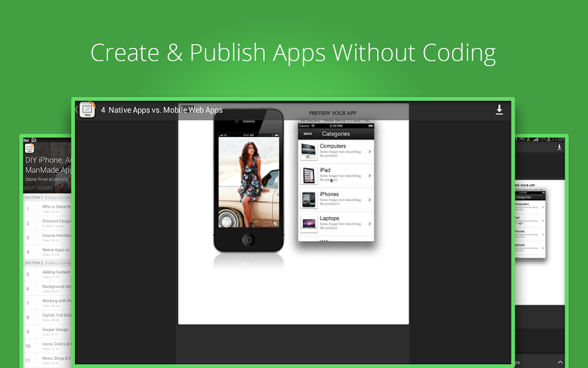This screenshot has width=588, height=368.
Task: Open lecture 9 Swiper Design
Action: click(x=51, y=333)
